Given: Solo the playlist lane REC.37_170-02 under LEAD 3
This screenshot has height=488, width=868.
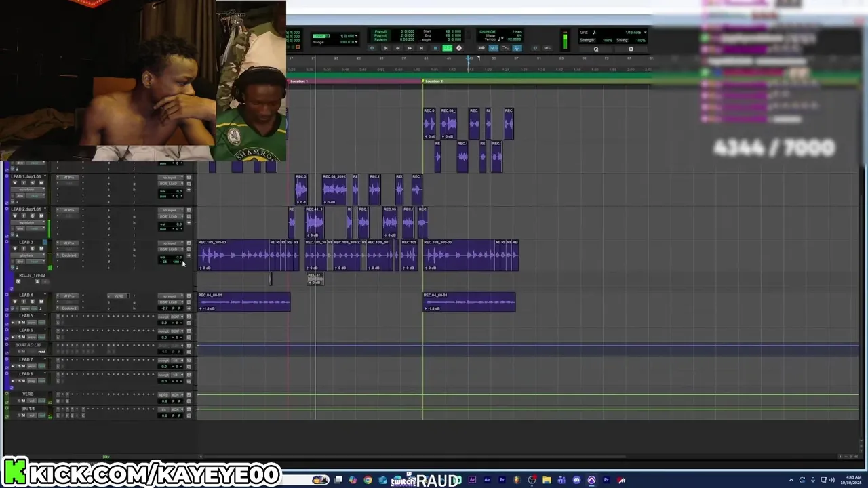Looking at the screenshot, I should [x=37, y=281].
